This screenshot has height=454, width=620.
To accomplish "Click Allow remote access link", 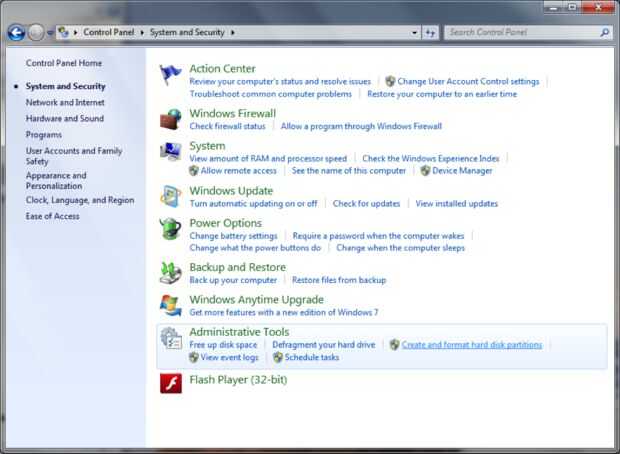I will click(238, 171).
